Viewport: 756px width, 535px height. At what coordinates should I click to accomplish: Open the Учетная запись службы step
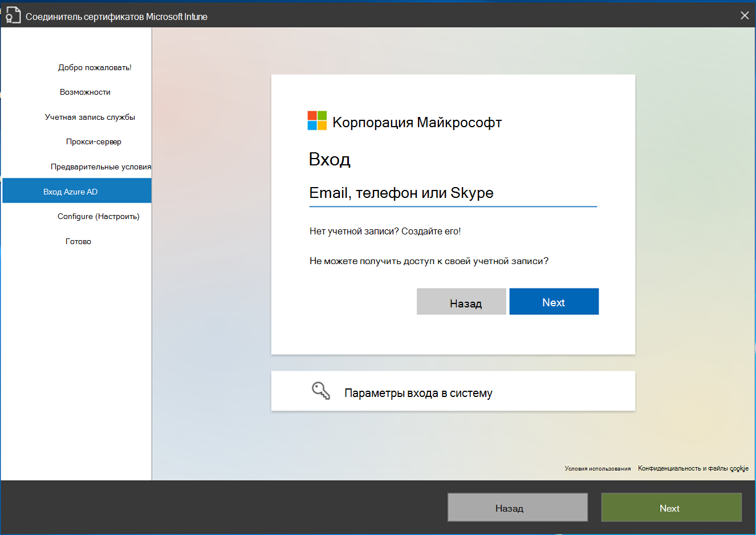(90, 117)
